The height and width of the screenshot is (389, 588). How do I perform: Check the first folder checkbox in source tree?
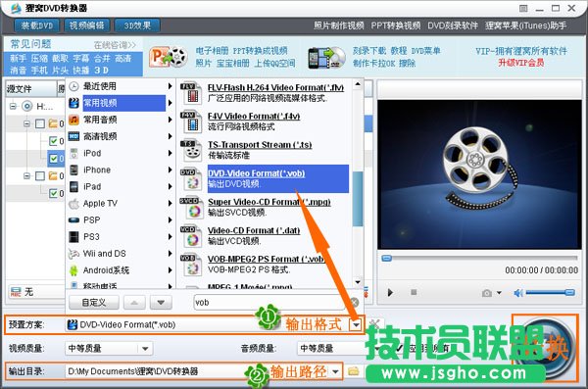(x=40, y=123)
